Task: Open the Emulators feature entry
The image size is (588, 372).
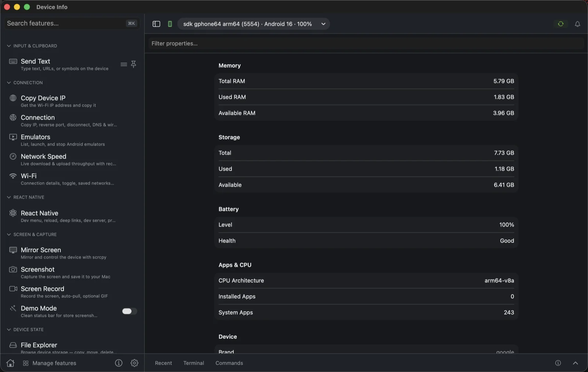Action: [72, 140]
